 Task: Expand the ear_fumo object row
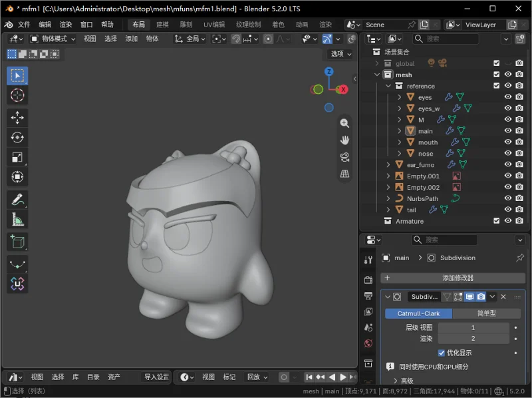pyautogui.click(x=388, y=164)
